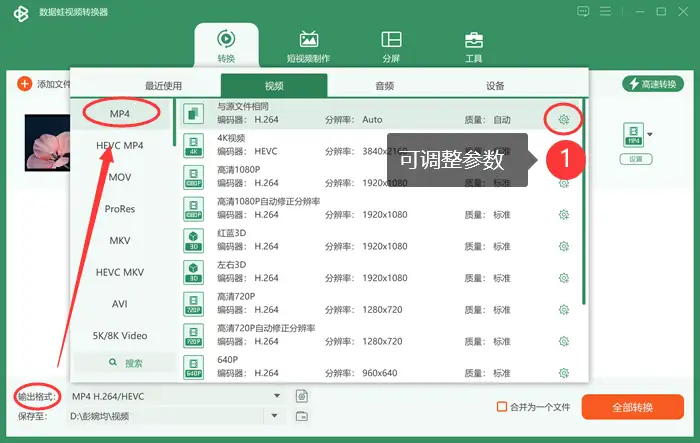Open the 工具 toolbox tab
The image size is (700, 443).
474,46
